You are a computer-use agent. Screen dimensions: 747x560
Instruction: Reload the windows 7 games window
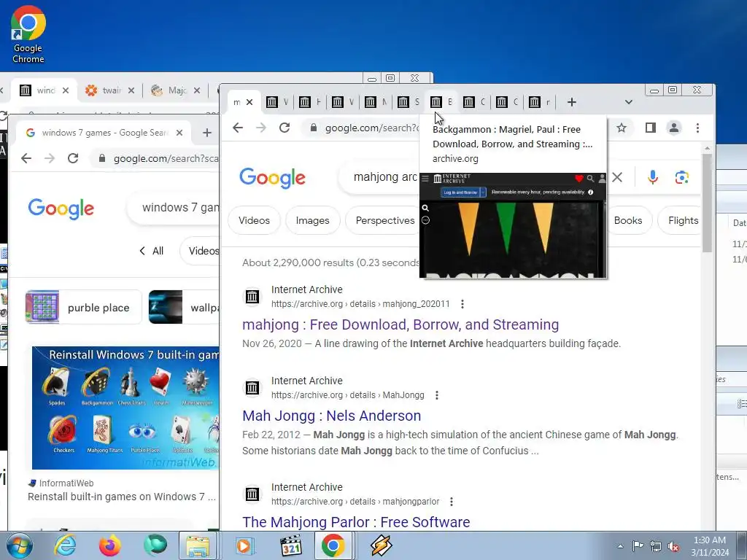pyautogui.click(x=73, y=158)
